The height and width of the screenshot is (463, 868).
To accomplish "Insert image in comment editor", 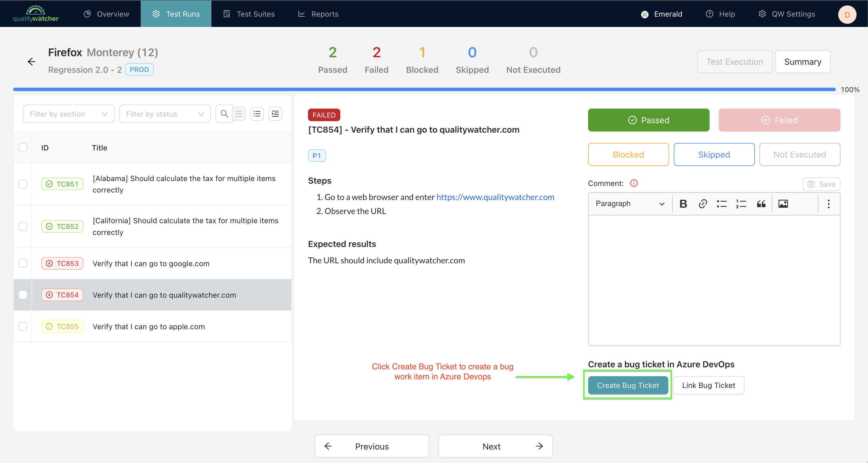I will 783,203.
